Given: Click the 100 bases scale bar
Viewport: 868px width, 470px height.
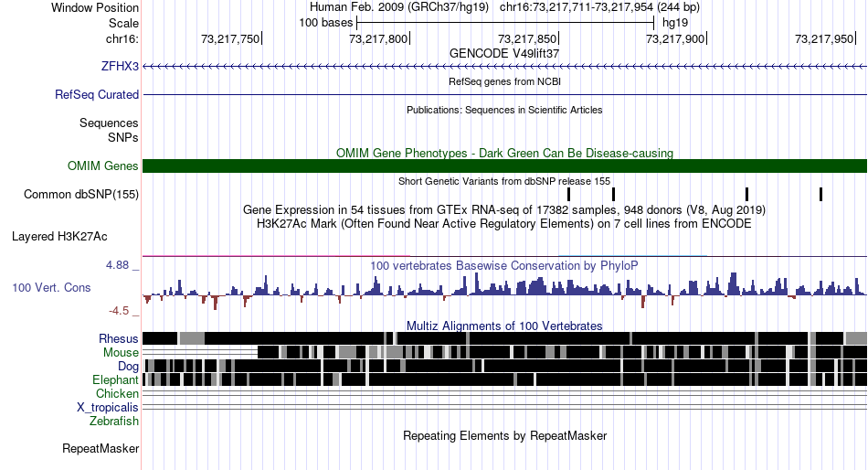Looking at the screenshot, I should [x=505, y=23].
